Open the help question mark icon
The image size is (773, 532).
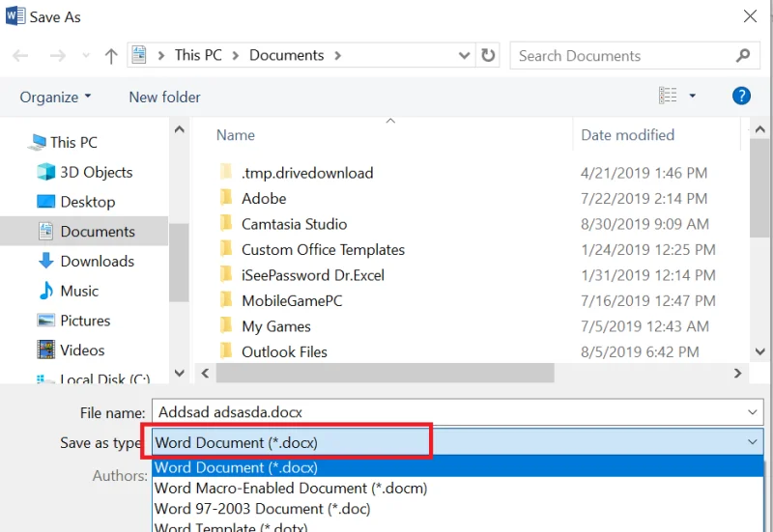pos(741,96)
